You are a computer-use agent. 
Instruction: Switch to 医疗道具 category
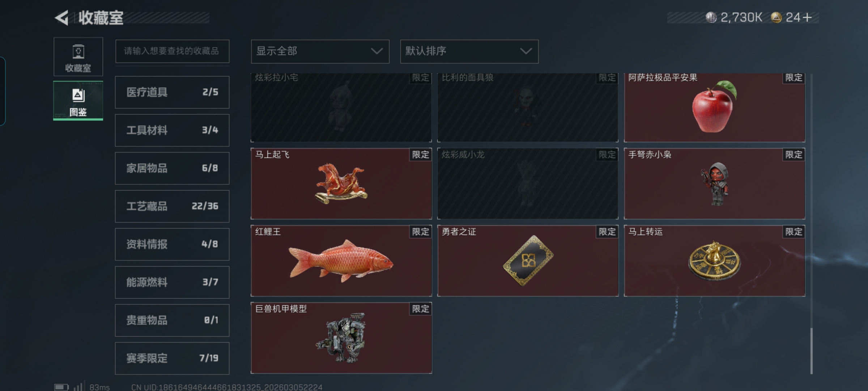click(172, 92)
